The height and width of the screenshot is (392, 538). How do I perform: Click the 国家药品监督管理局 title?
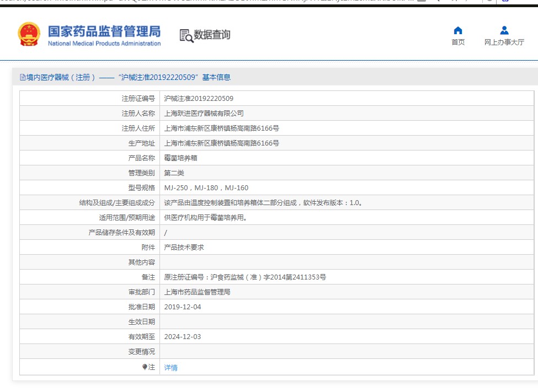tap(104, 31)
